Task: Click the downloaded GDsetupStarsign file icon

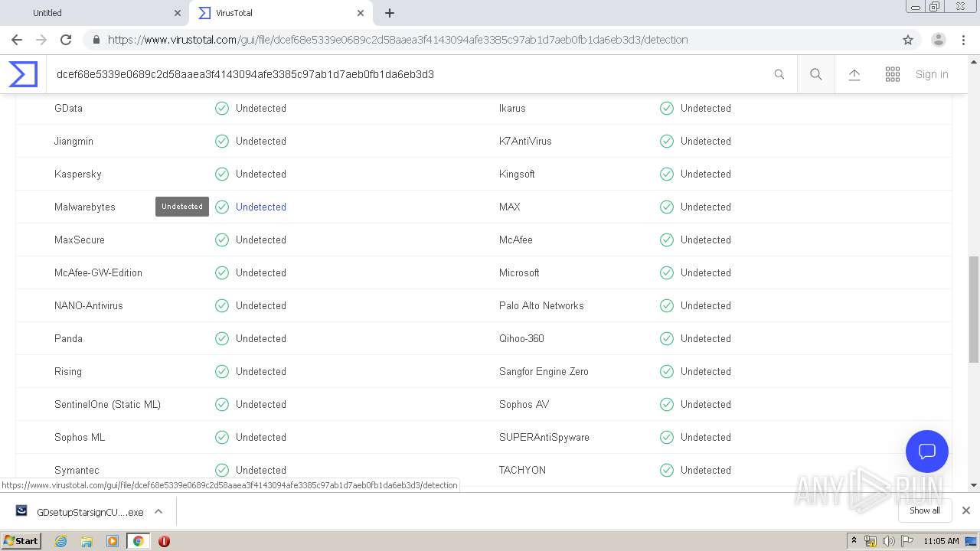Action: (21, 511)
